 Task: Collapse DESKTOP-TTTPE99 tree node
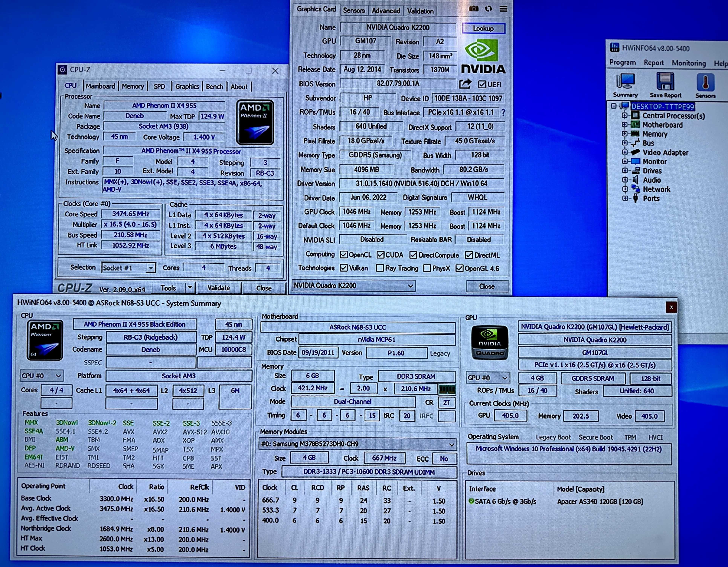point(613,106)
